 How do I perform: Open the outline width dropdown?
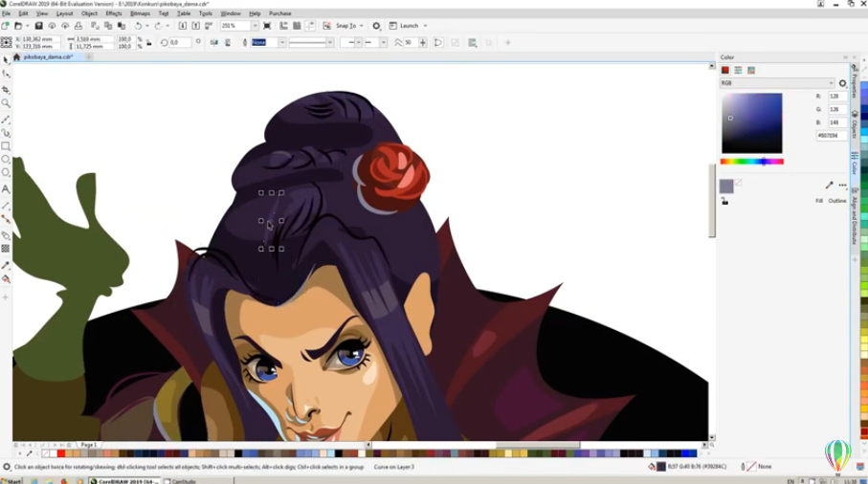[x=281, y=43]
